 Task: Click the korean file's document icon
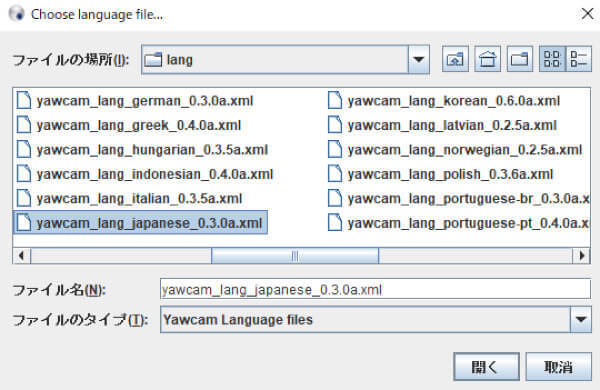click(335, 101)
